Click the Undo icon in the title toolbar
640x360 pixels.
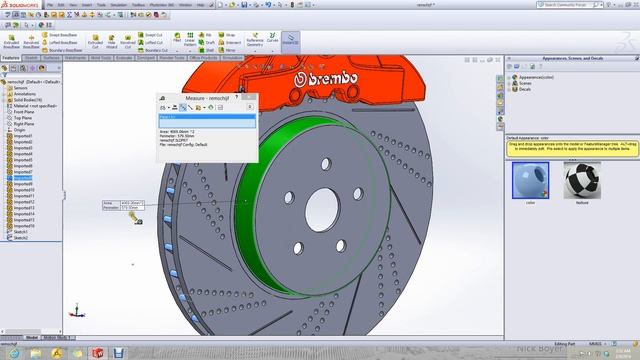(x=268, y=5)
